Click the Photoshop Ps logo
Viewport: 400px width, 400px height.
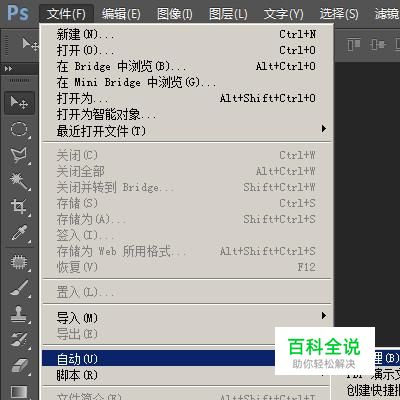tap(18, 13)
